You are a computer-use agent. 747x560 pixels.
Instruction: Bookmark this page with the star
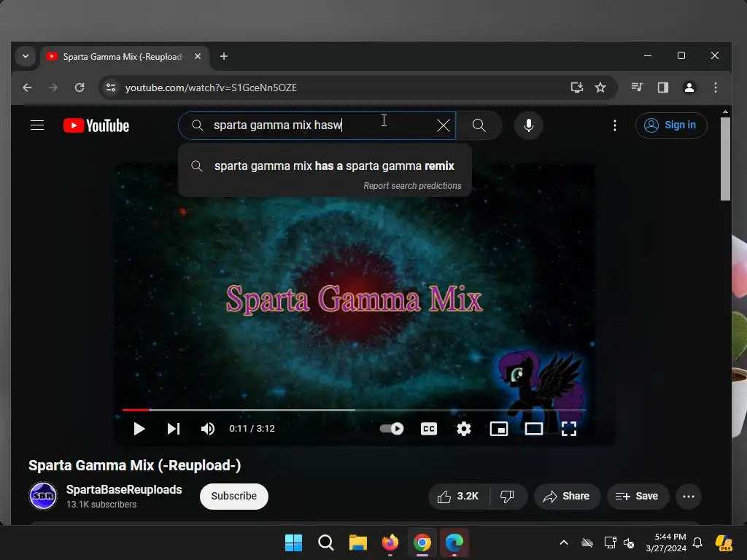tap(600, 87)
